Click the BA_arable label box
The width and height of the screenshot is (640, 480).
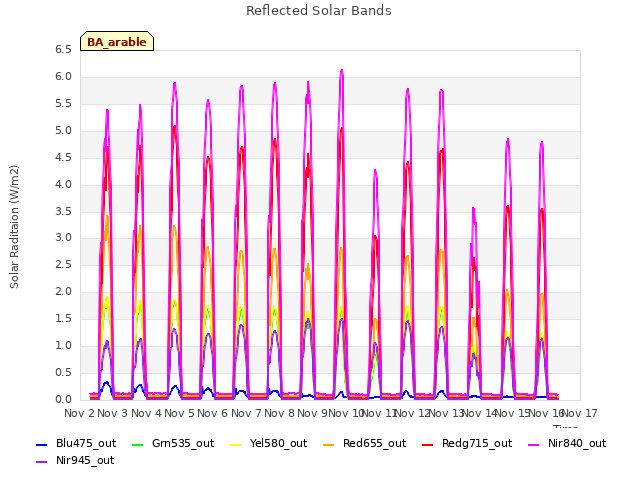[117, 41]
